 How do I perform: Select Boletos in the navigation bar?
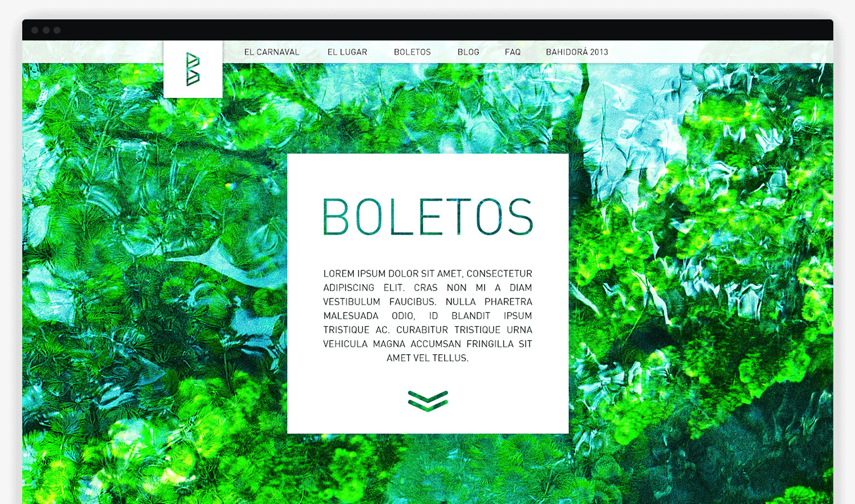click(412, 52)
